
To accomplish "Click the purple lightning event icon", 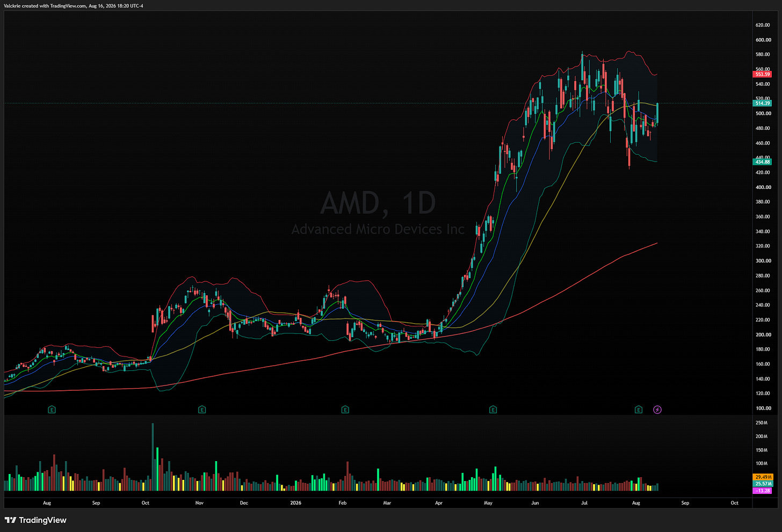I will 657,410.
